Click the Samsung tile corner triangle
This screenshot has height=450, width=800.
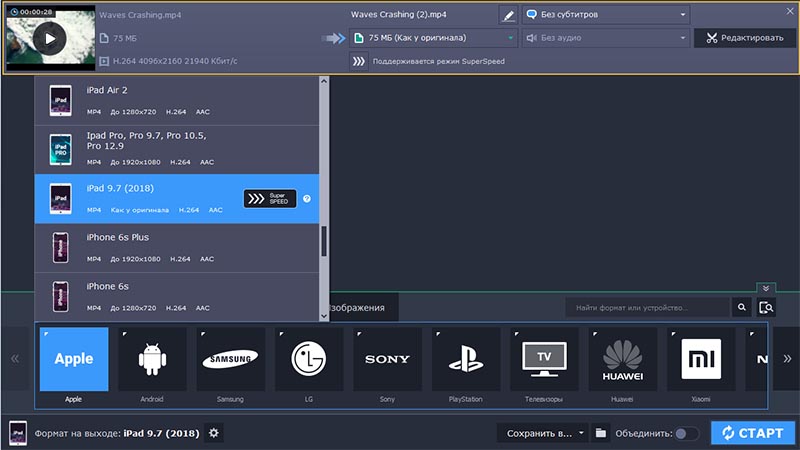tap(203, 334)
